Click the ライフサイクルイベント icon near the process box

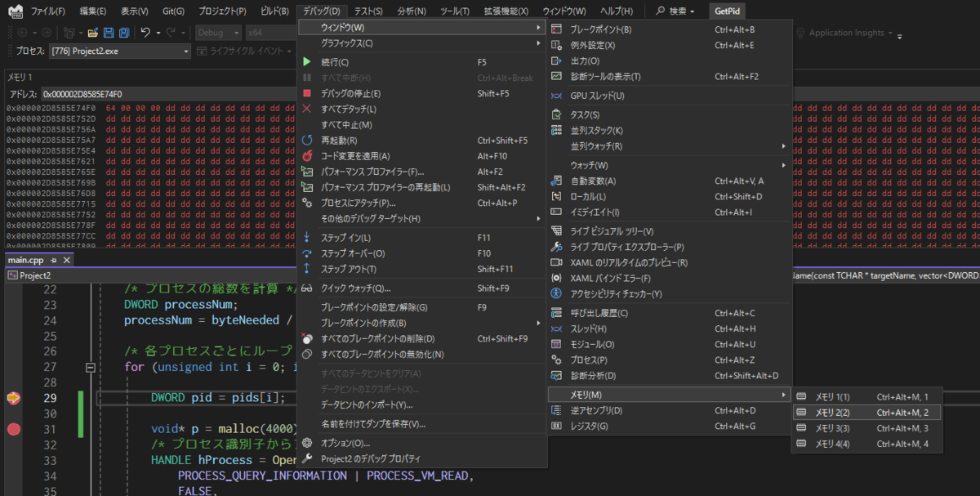pyautogui.click(x=201, y=51)
